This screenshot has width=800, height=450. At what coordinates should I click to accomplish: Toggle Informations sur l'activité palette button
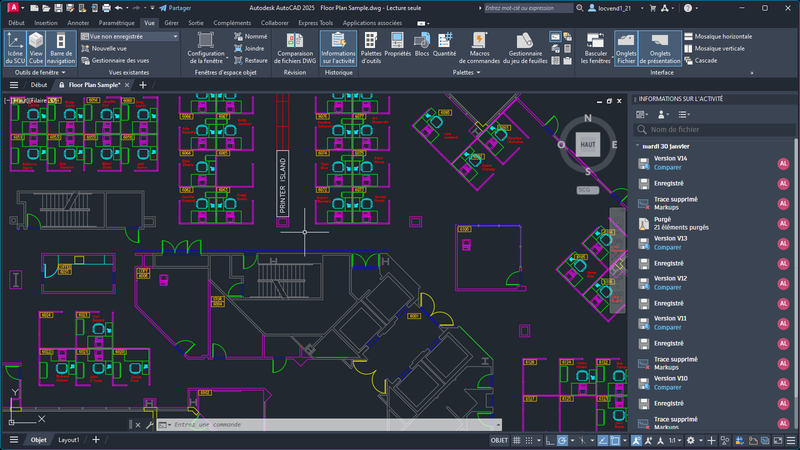338,48
